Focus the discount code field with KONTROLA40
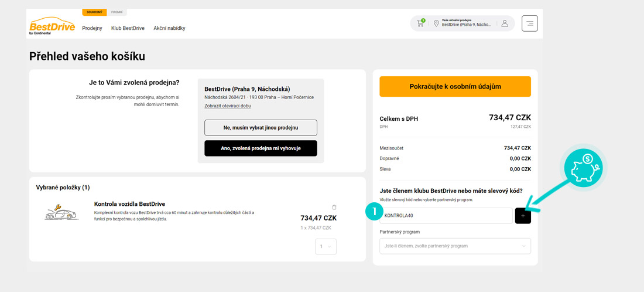The image size is (644, 292). [446, 216]
